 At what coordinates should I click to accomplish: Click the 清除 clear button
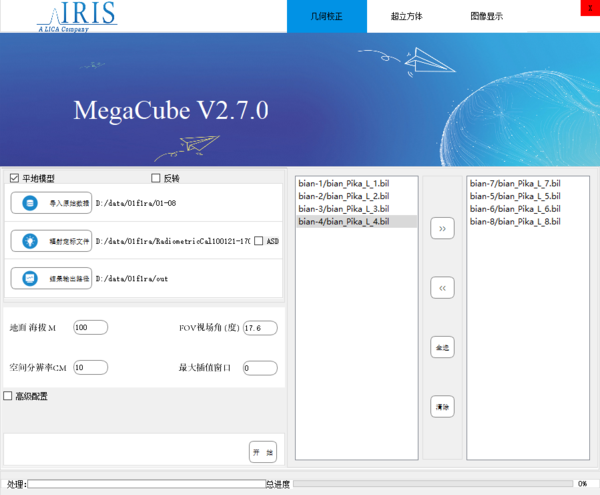tap(442, 406)
